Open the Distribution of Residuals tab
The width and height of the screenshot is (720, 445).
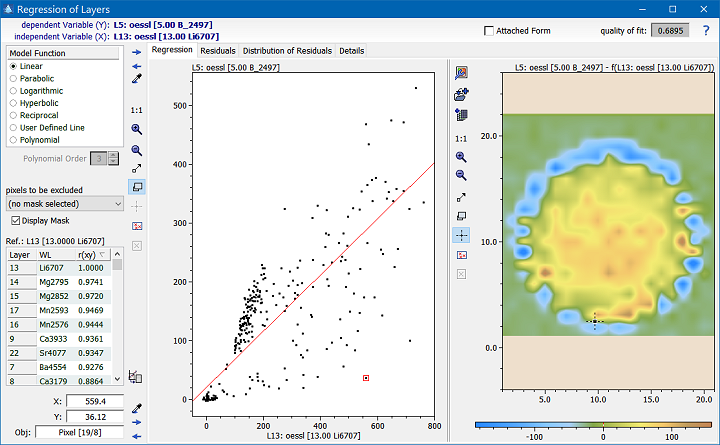pos(288,50)
